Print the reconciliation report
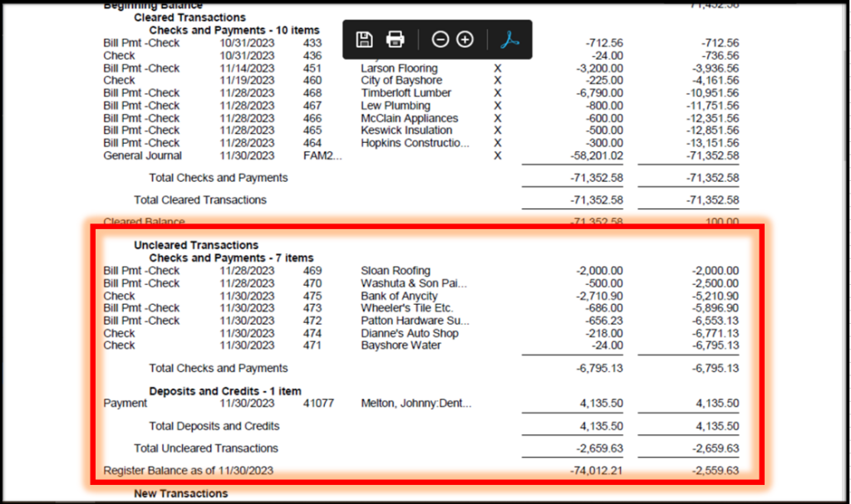This screenshot has height=504, width=851. coord(396,39)
